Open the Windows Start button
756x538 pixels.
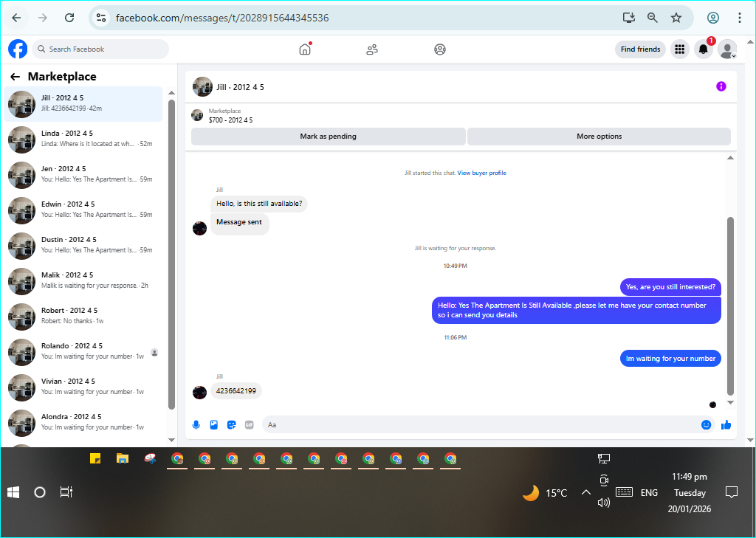point(13,492)
